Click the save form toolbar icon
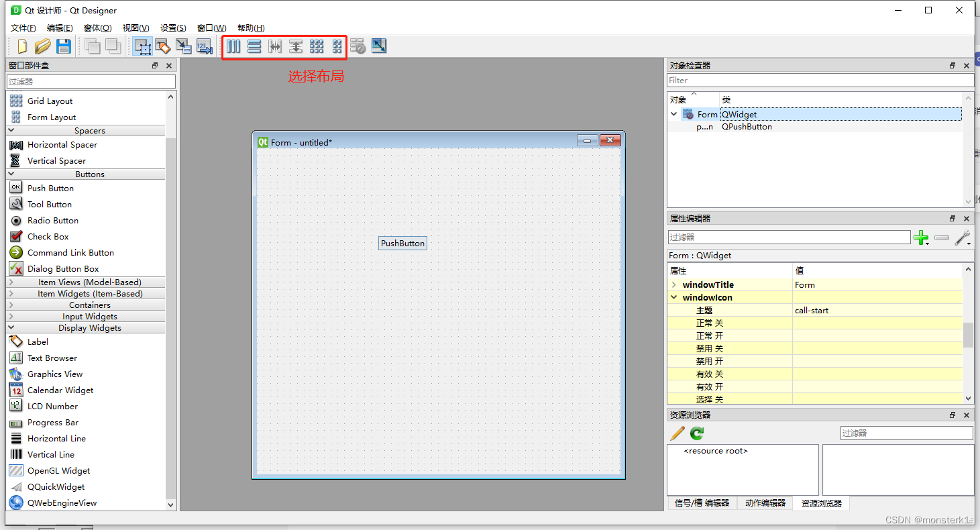This screenshot has height=530, width=980. [x=64, y=46]
